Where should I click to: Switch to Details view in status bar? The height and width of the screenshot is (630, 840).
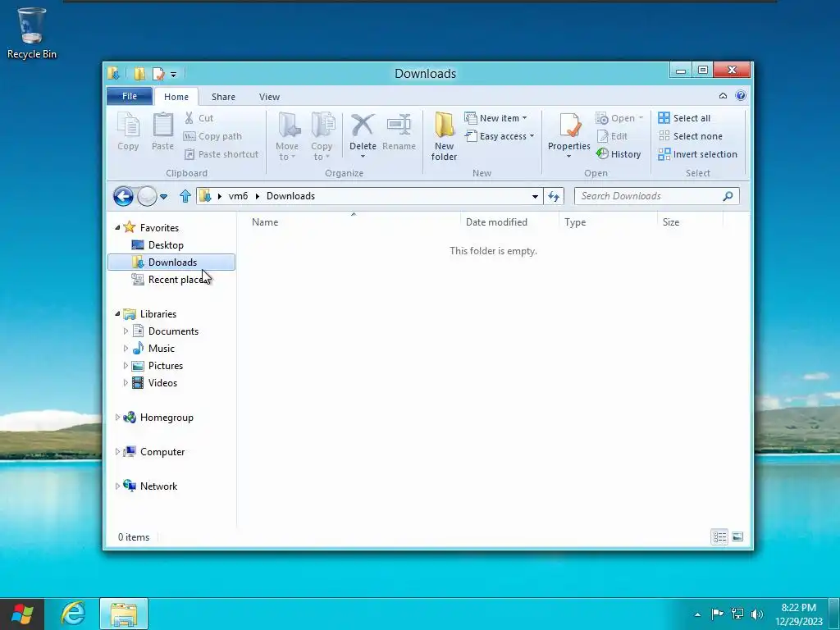[x=719, y=536]
